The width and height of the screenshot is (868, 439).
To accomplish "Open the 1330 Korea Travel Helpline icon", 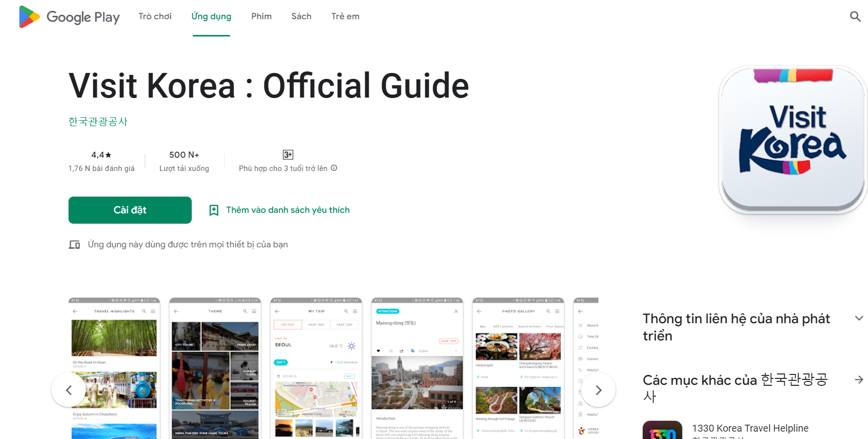I will tap(662, 430).
